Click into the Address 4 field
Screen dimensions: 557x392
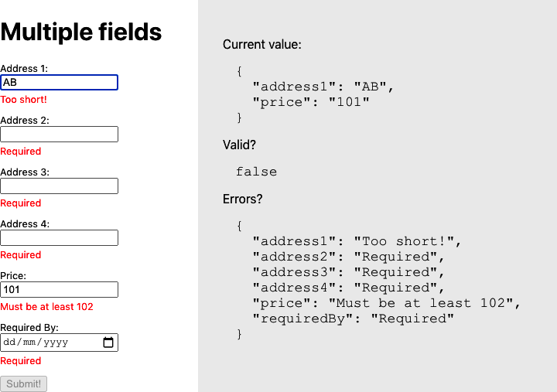pos(59,238)
